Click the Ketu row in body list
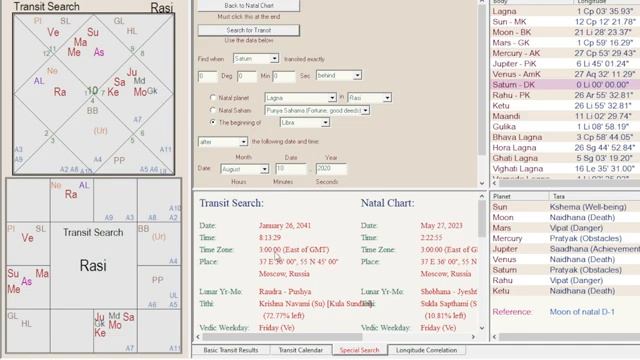The width and height of the screenshot is (640, 360). 565,106
